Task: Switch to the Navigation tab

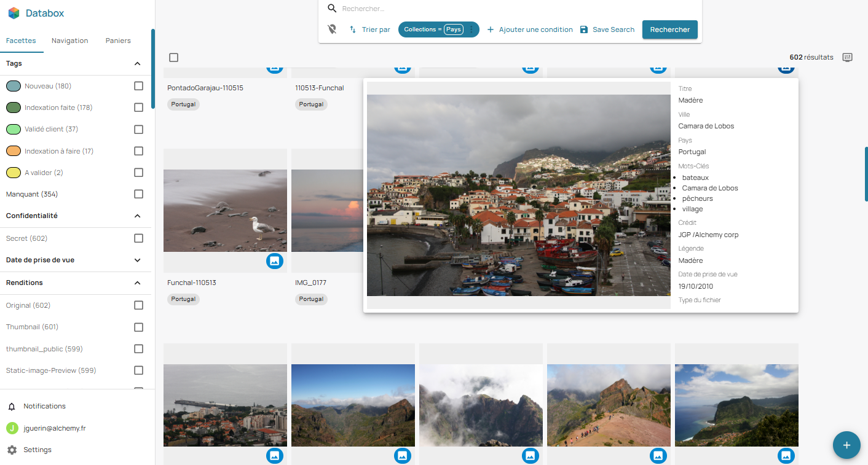Action: 69,41
